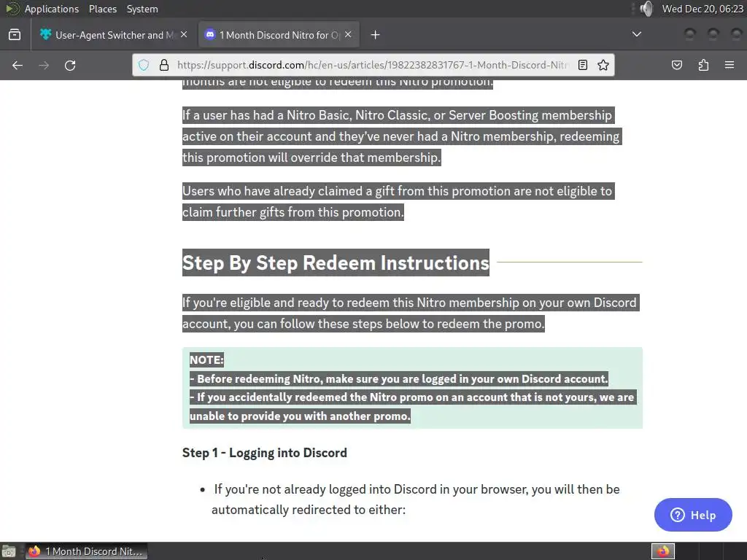The height and width of the screenshot is (560, 747).
Task: Expand the list all tabs dropdown
Action: pos(636,34)
